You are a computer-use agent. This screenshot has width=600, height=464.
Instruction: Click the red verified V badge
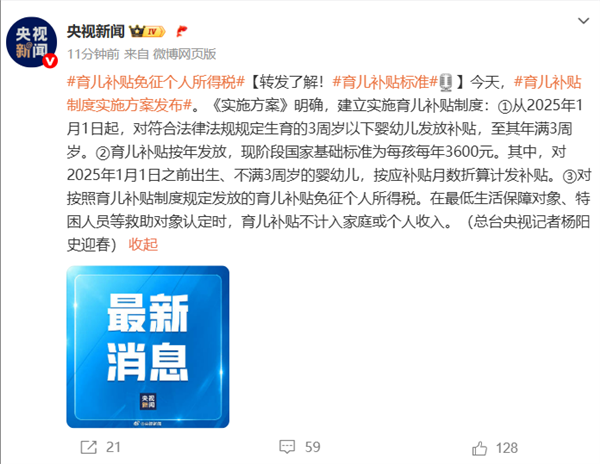click(50, 60)
